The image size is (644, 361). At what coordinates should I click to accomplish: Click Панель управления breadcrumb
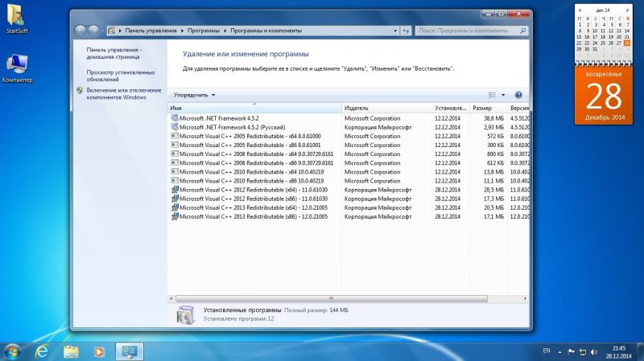pos(151,31)
